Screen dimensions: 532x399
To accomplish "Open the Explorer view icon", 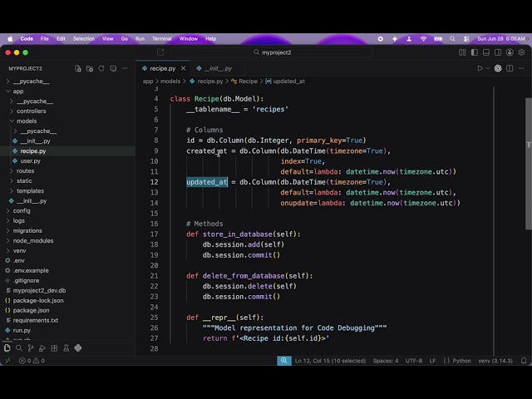I will click(7, 348).
